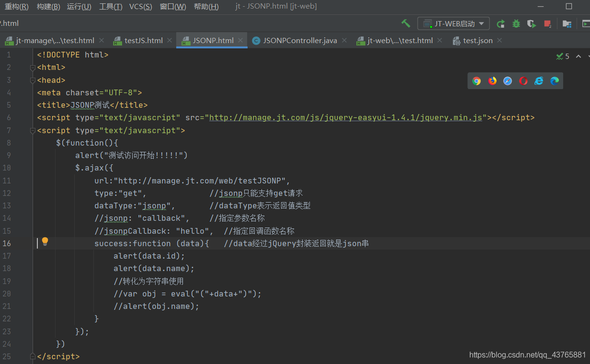This screenshot has height=364, width=590.
Task: Close the jt-manage test.html tab
Action: pos(101,41)
